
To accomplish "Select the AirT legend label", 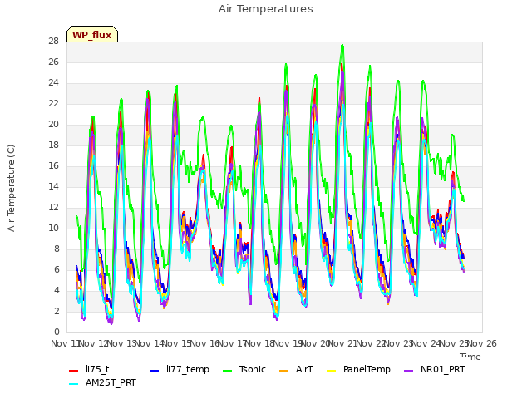I will click(x=304, y=369).
